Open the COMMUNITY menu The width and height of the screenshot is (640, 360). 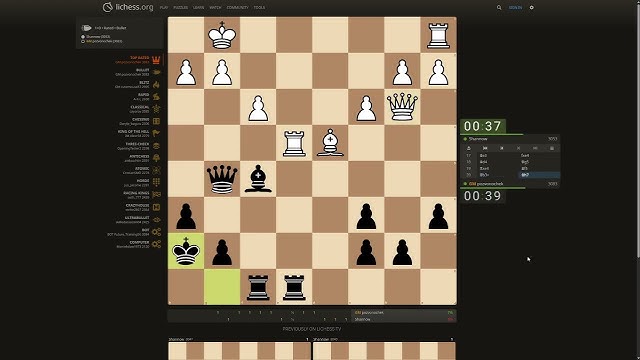237,7
